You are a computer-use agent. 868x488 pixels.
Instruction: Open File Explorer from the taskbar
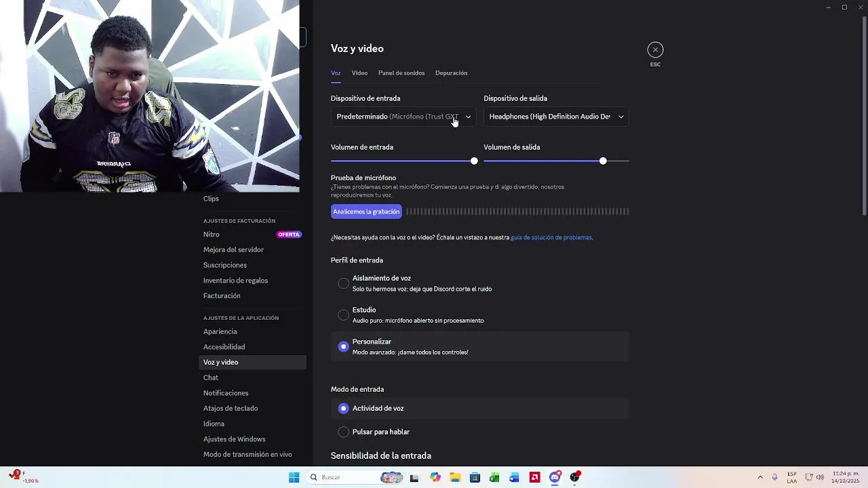pyautogui.click(x=455, y=478)
